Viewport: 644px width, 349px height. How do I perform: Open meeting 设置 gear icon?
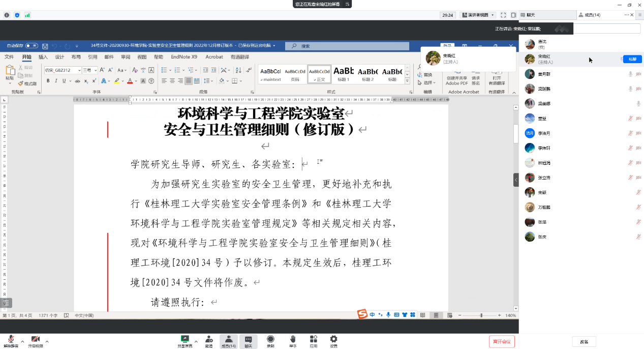pos(333,340)
